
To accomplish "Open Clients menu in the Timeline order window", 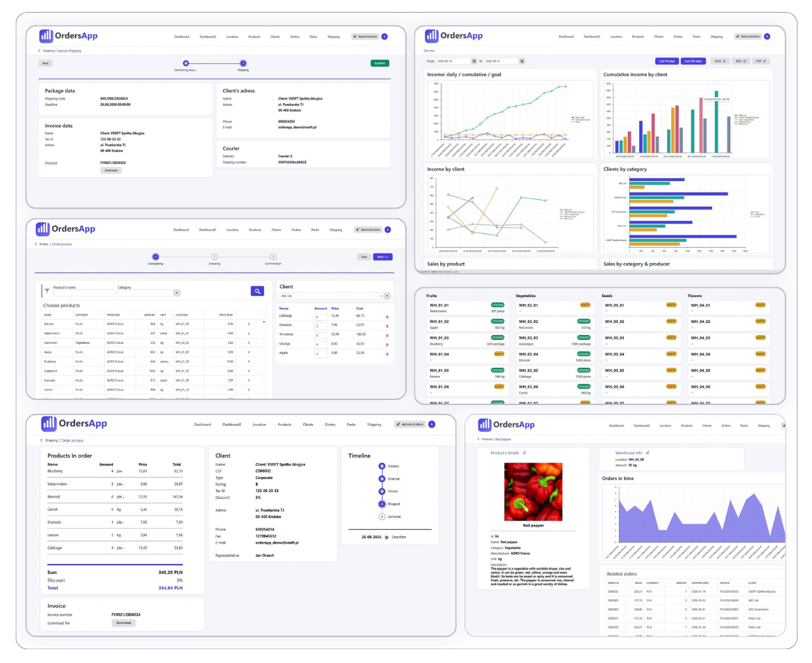I will coord(308,425).
